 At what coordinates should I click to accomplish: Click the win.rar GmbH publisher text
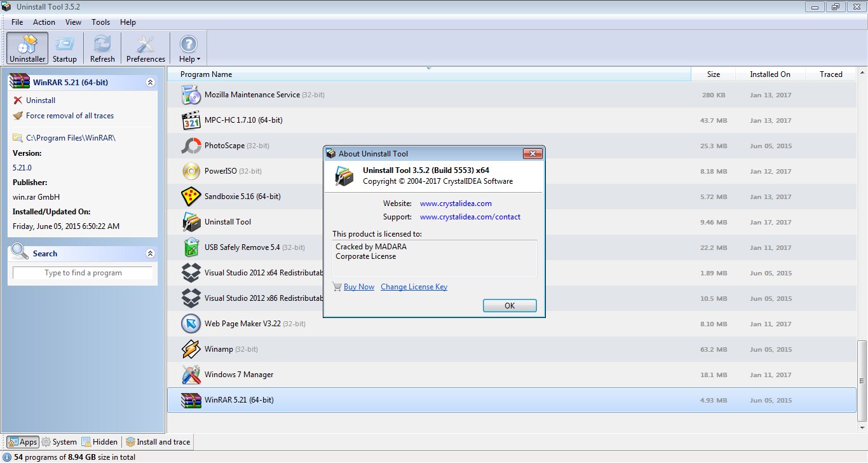[x=36, y=197]
